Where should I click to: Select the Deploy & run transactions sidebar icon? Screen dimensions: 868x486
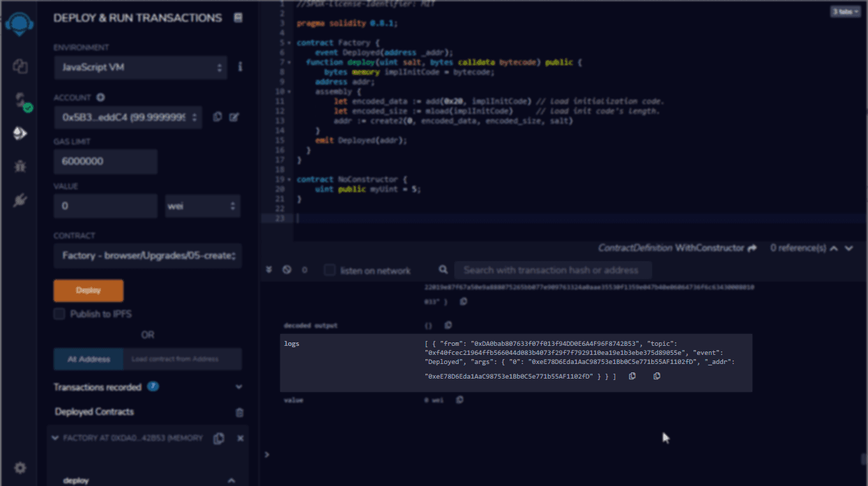point(20,133)
